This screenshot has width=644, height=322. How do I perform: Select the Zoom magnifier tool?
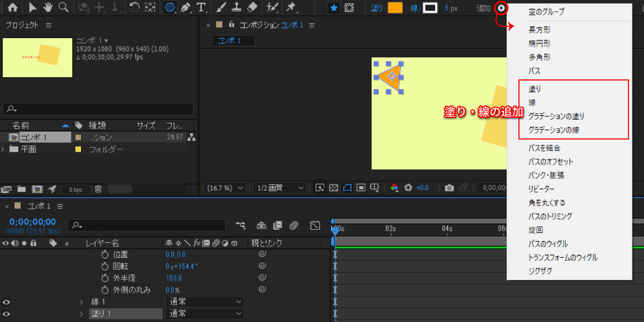[x=64, y=8]
